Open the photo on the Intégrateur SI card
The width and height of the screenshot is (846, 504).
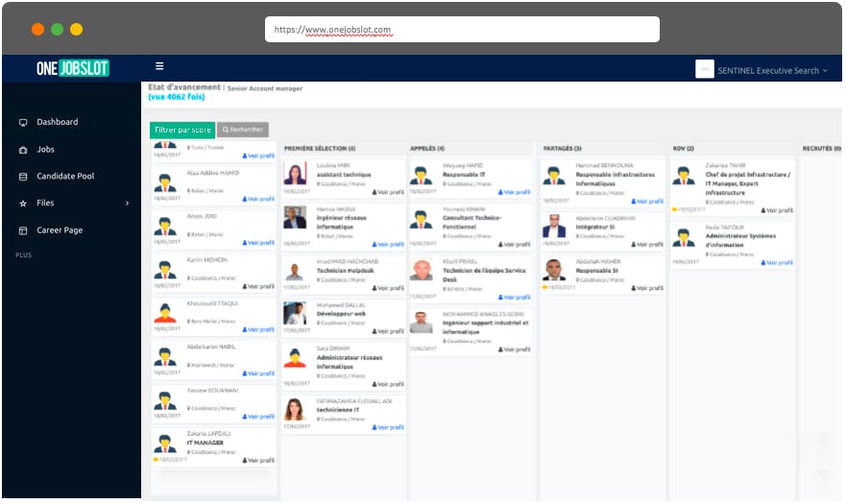(553, 227)
